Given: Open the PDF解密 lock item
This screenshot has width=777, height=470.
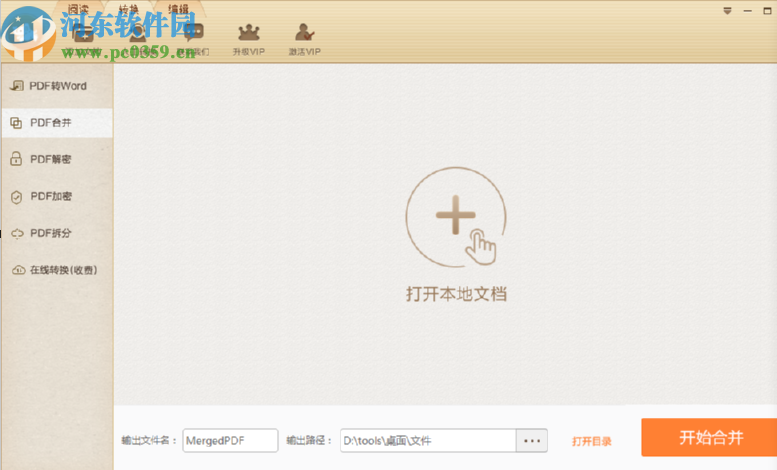Looking at the screenshot, I should point(57,159).
